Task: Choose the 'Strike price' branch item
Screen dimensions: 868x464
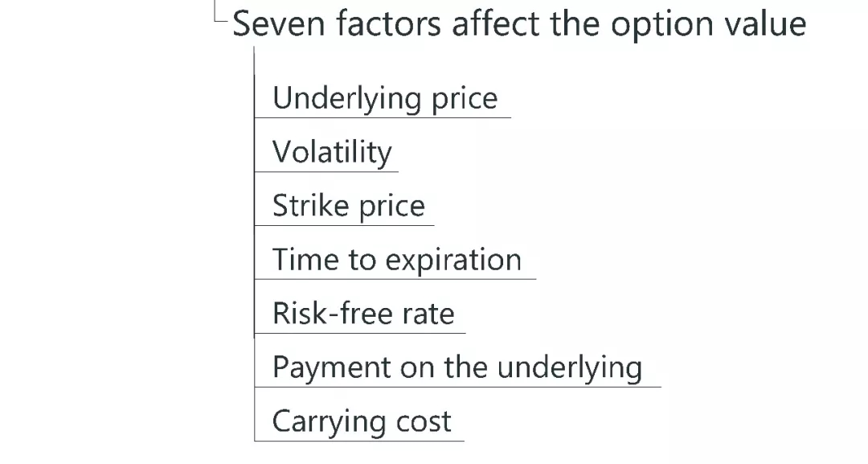Action: coord(348,206)
